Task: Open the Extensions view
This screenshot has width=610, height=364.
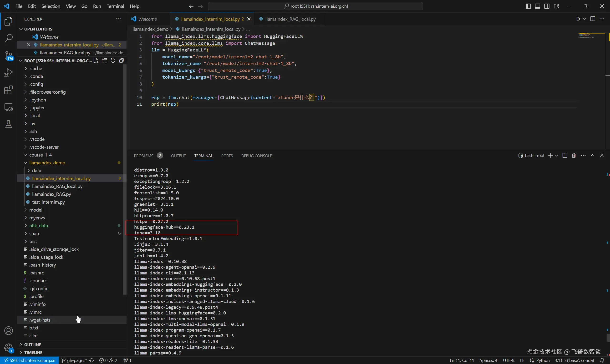Action: (9, 90)
